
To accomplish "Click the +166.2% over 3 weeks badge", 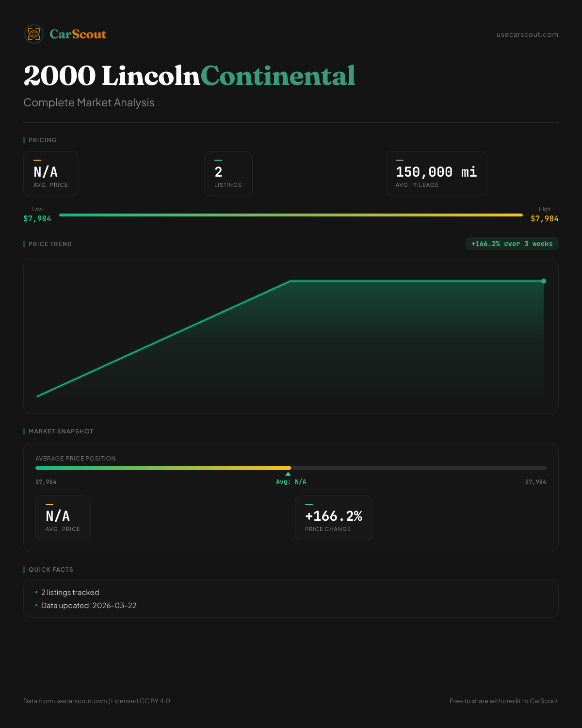I will pos(512,244).
